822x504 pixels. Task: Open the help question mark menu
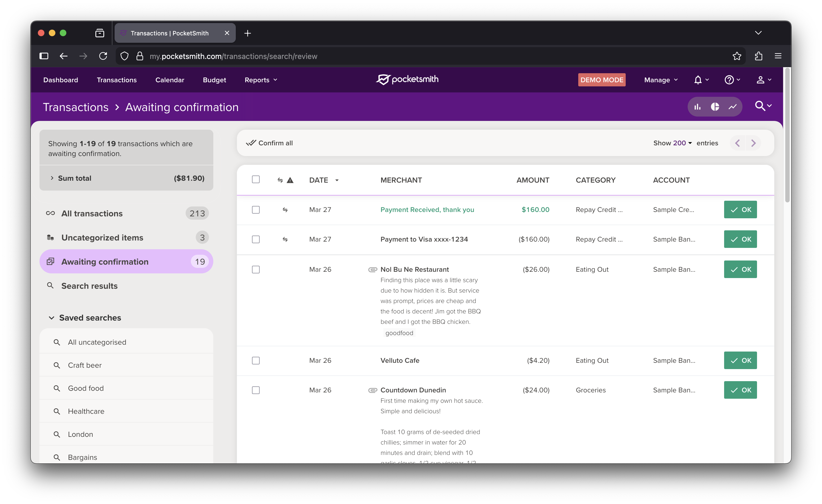(729, 80)
